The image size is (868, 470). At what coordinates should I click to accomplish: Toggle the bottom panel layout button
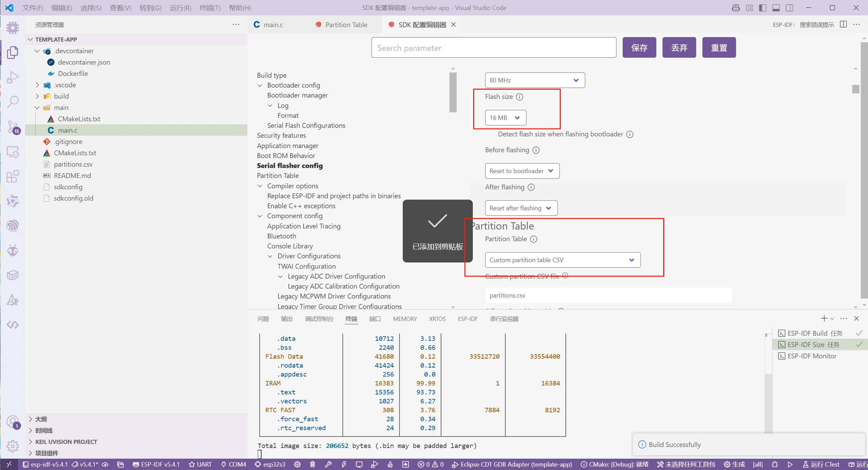776,8
